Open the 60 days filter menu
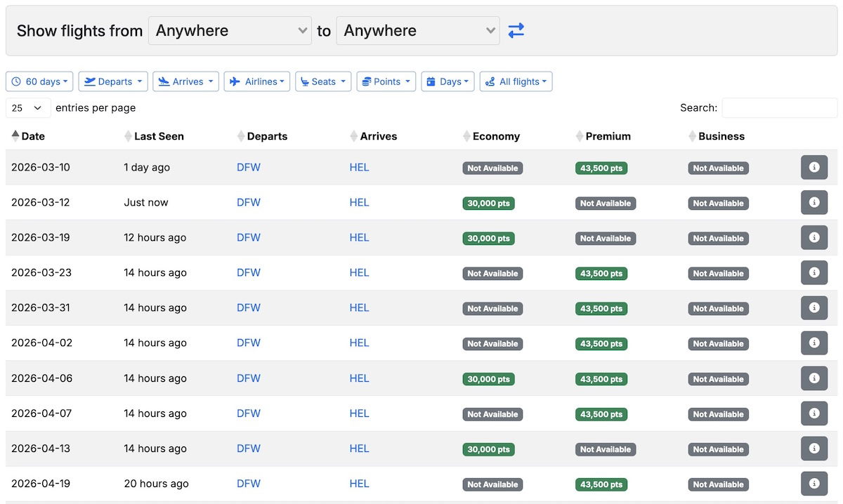This screenshot has height=504, width=843. coord(39,81)
